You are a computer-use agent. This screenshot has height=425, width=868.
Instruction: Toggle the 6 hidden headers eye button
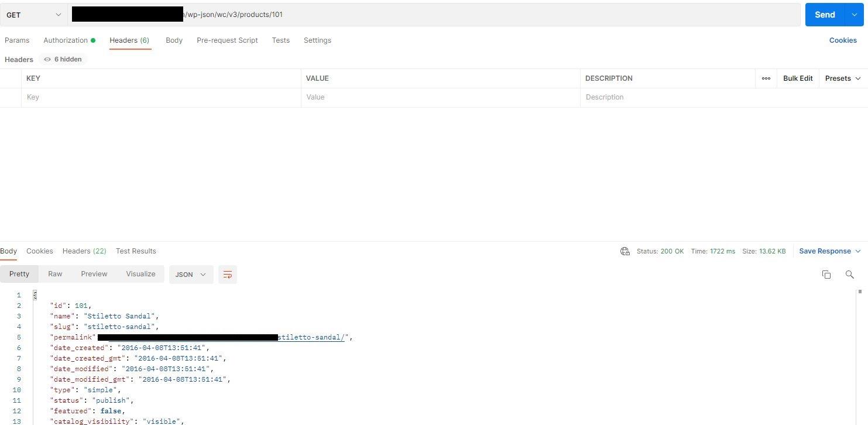click(x=63, y=59)
